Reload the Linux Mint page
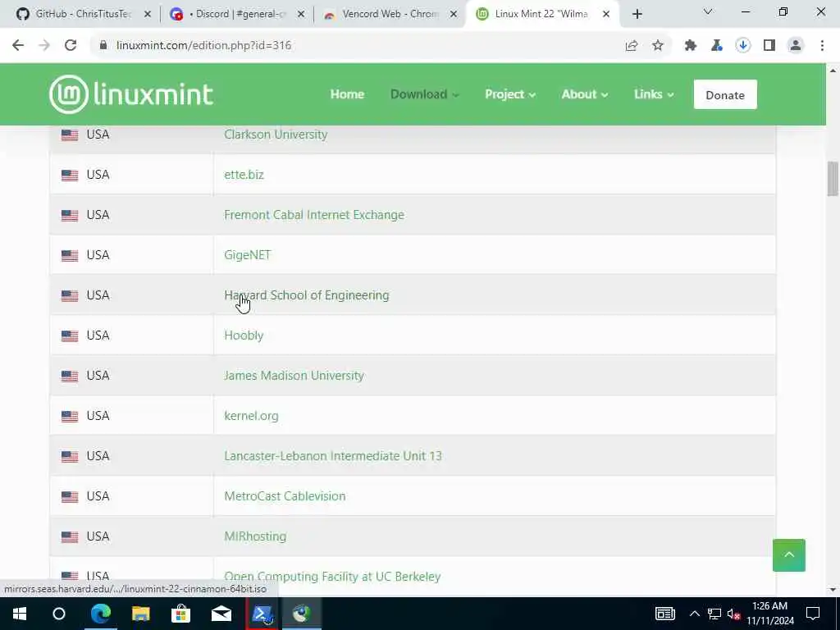Screen dimensions: 840x630 [71, 46]
